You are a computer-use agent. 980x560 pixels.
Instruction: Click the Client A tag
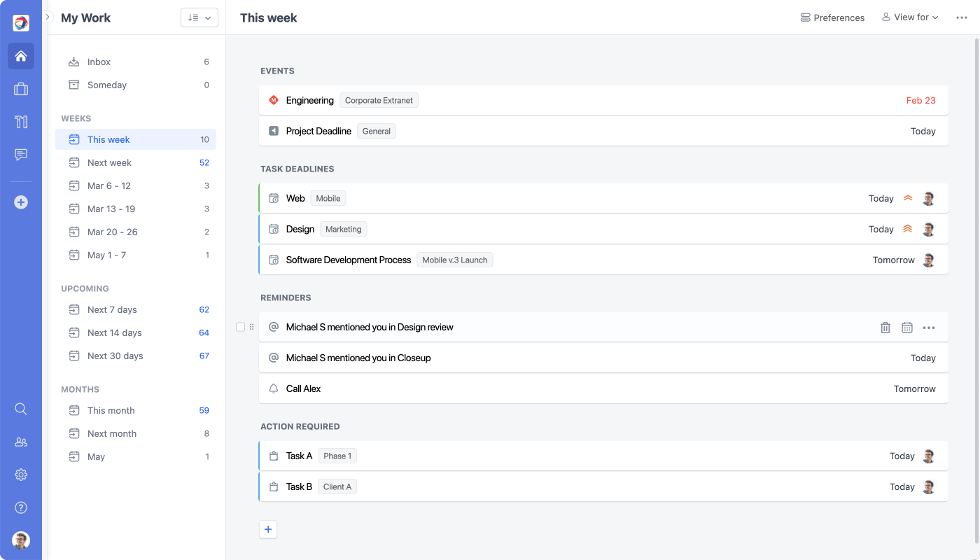[x=337, y=486]
